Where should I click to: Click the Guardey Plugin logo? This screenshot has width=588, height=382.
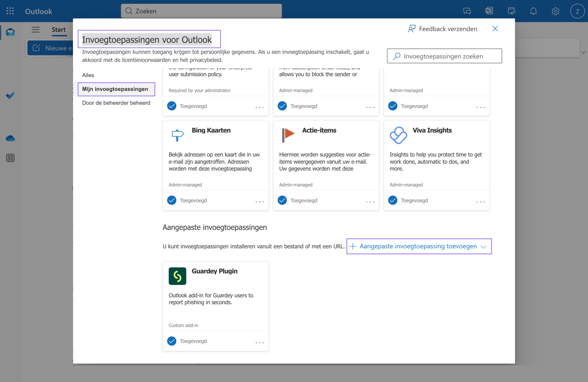point(177,276)
